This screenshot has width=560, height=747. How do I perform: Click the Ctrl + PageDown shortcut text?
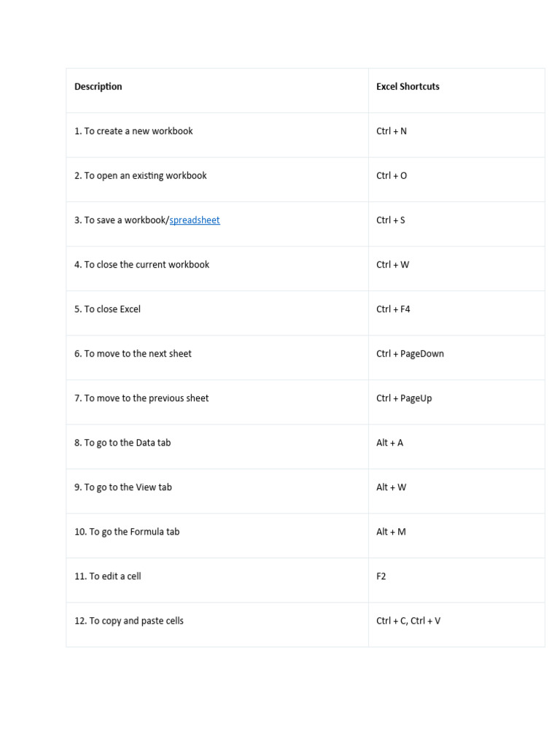(410, 354)
